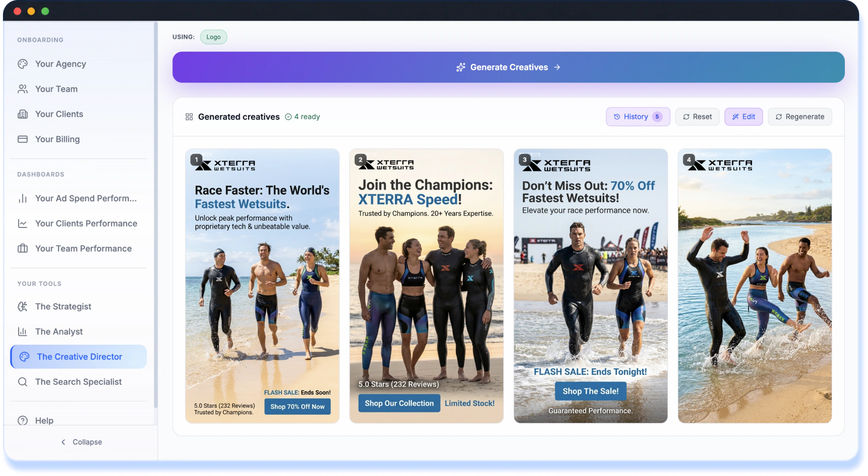Open the Your Team page

click(79, 89)
